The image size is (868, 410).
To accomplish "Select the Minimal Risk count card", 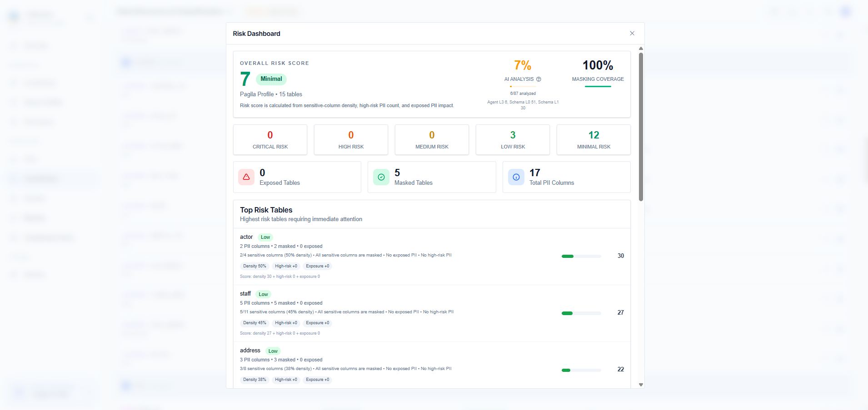I will [x=594, y=140].
